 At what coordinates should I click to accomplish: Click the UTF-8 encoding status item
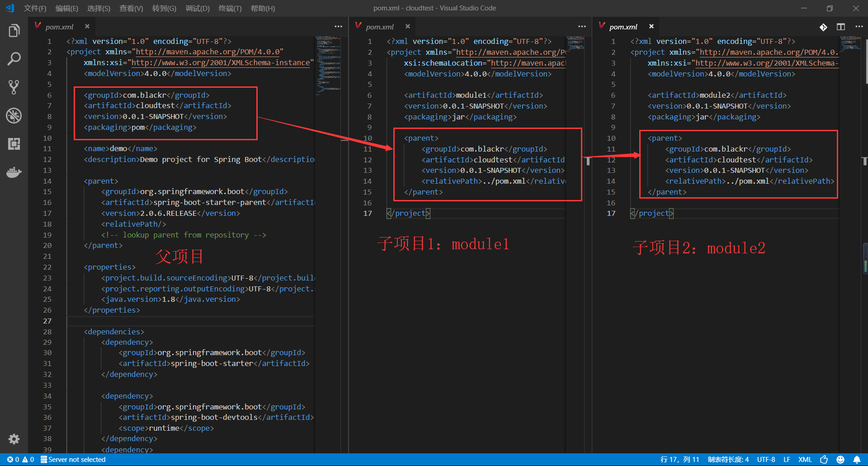(766, 459)
